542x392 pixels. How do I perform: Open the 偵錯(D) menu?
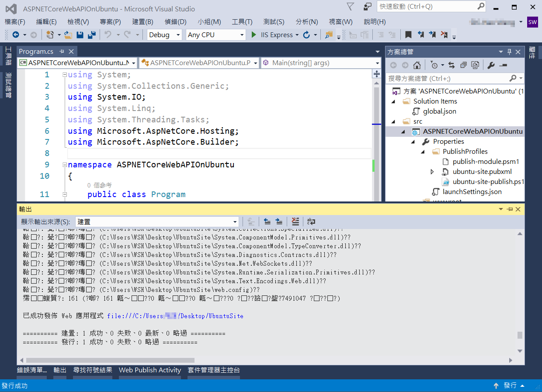click(x=176, y=22)
